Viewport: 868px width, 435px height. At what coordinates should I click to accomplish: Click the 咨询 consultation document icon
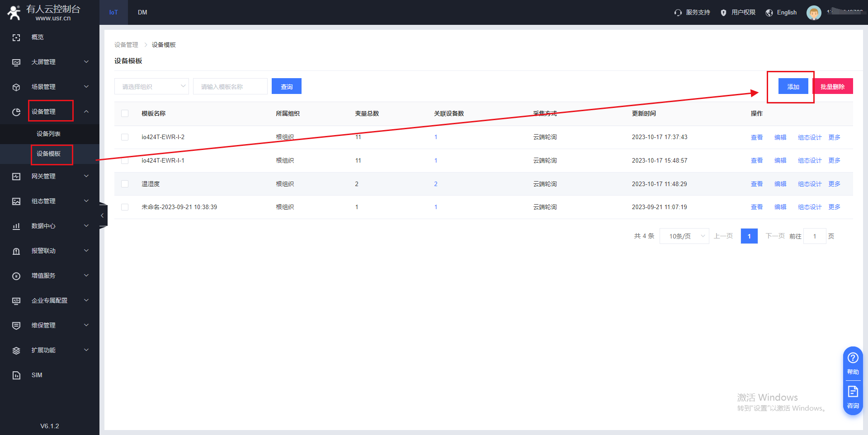[x=853, y=392]
